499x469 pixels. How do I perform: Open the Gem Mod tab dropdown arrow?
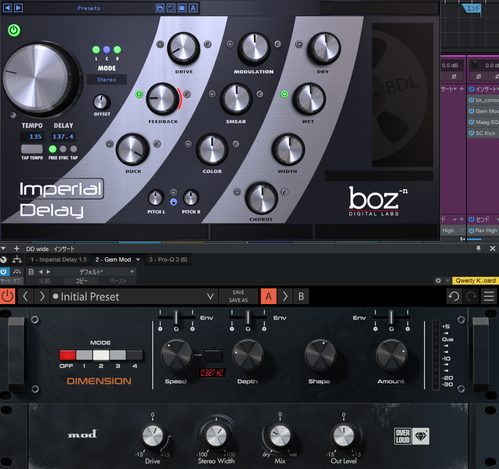[138, 259]
